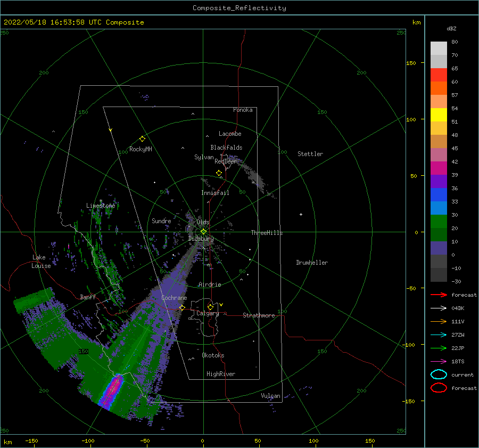The height and width of the screenshot is (448, 479).
Task: Click the 'Blackfalds' map label
Action: (x=226, y=148)
